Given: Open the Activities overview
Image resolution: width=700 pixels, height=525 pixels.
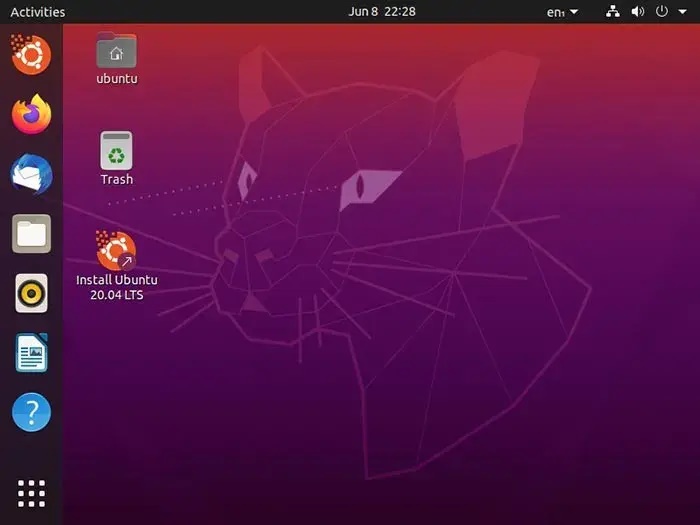Looking at the screenshot, I should coord(38,12).
